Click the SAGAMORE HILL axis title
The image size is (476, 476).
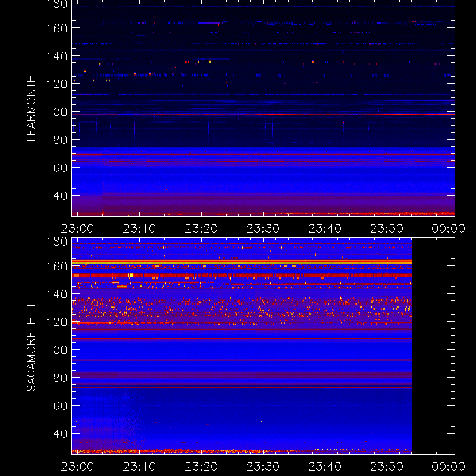point(31,346)
